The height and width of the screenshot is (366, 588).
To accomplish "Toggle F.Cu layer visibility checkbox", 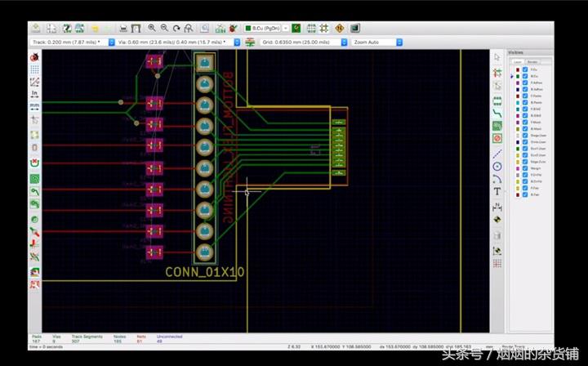I will [x=524, y=70].
